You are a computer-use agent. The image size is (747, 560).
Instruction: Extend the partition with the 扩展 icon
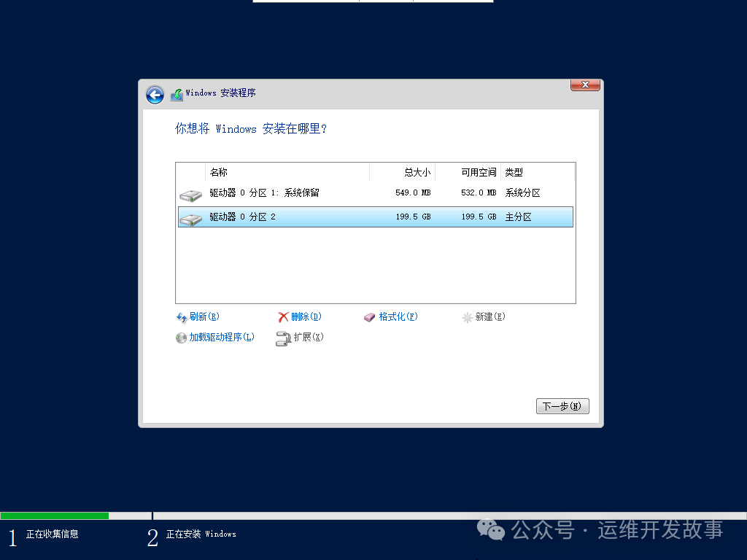pos(282,338)
